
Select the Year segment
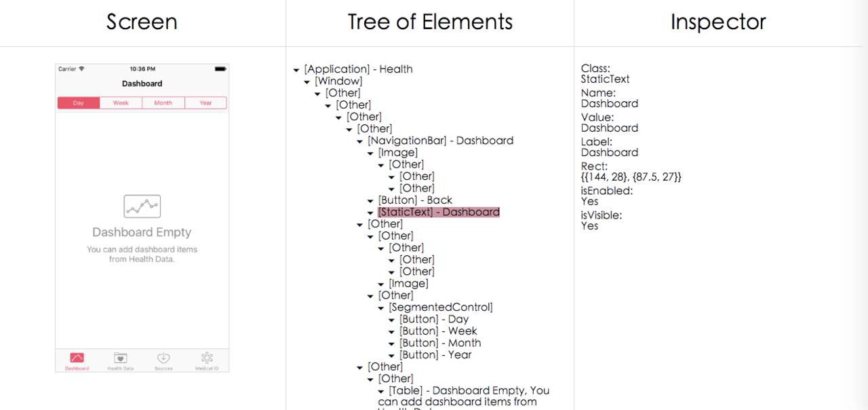205,103
